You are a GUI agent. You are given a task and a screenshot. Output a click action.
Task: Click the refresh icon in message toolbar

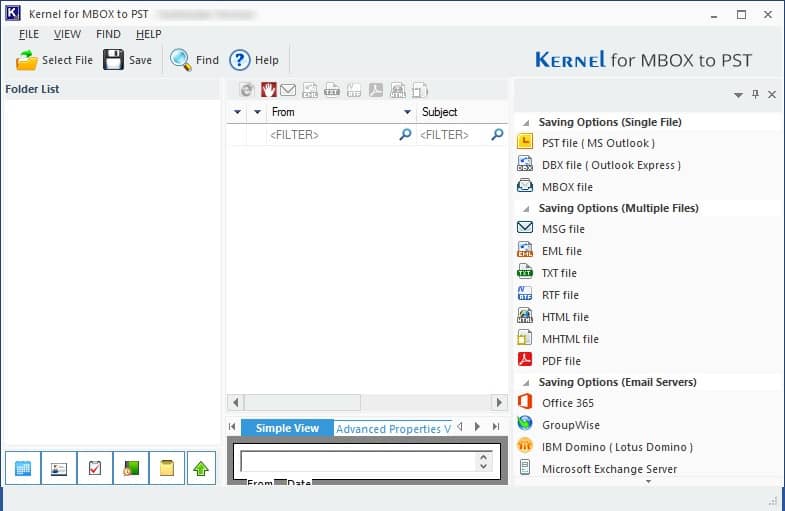tap(246, 90)
